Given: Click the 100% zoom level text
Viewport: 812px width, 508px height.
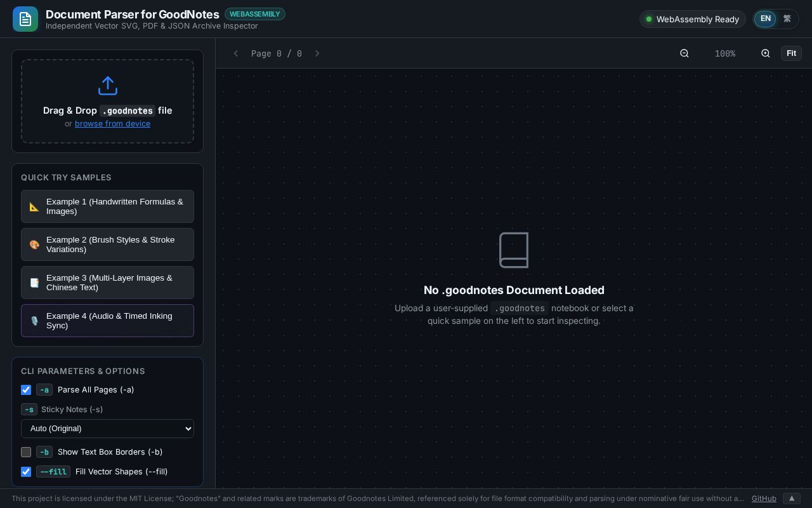Looking at the screenshot, I should click(x=725, y=53).
